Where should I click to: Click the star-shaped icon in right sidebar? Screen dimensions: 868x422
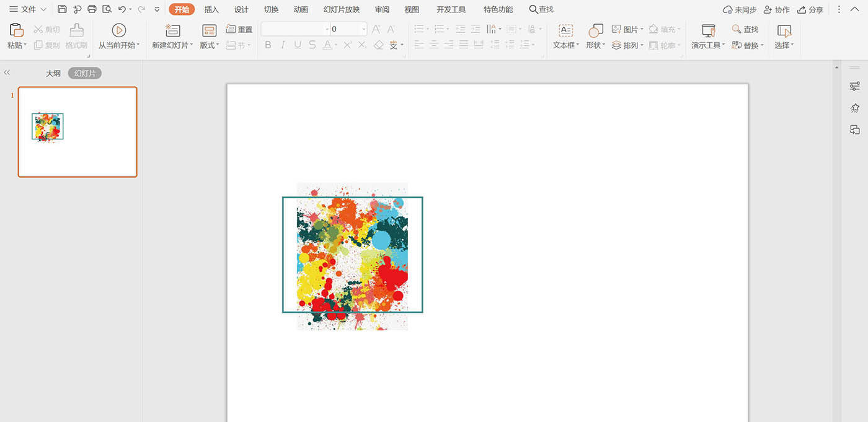point(855,108)
